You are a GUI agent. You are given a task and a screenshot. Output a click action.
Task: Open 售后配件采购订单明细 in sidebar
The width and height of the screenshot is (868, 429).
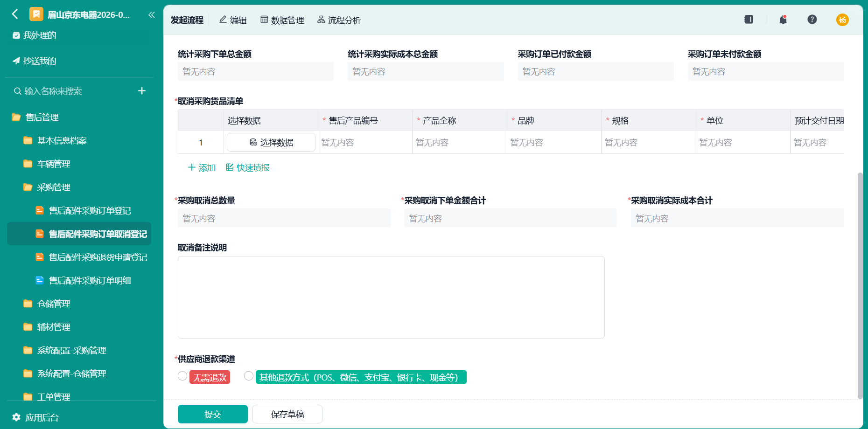[x=79, y=280]
